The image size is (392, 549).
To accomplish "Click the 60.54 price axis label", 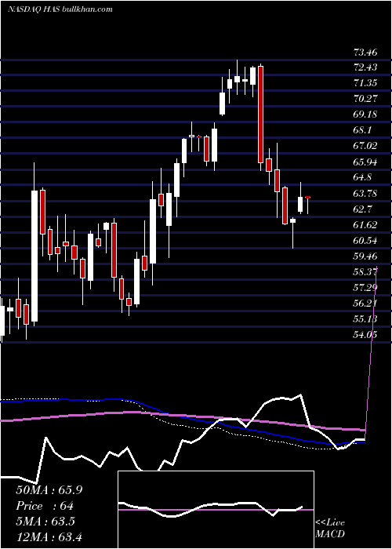I will [x=365, y=241].
